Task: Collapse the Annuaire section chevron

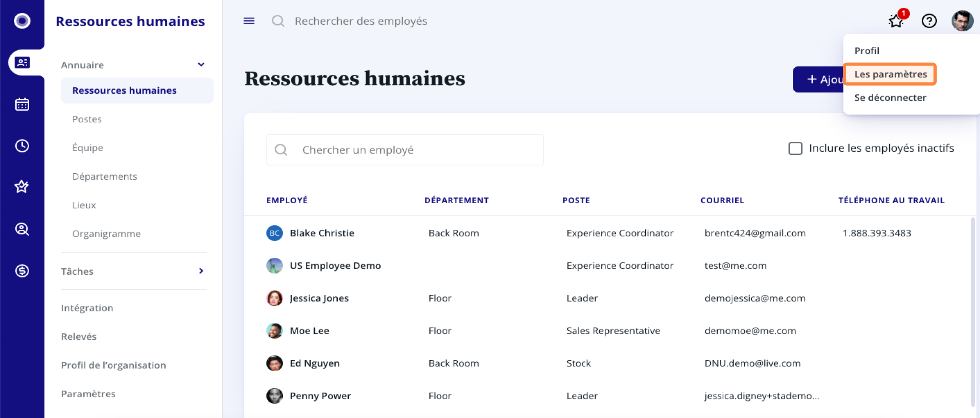Action: coord(201,65)
